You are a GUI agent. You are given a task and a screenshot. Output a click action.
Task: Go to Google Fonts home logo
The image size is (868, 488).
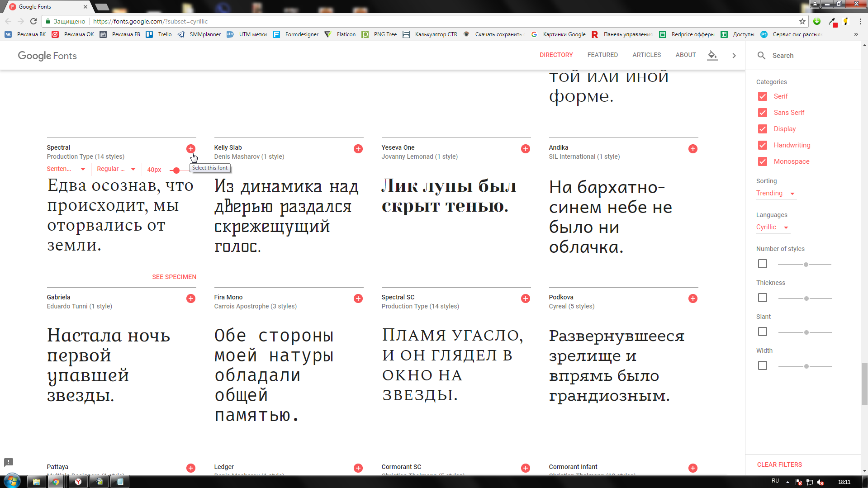[x=47, y=56]
